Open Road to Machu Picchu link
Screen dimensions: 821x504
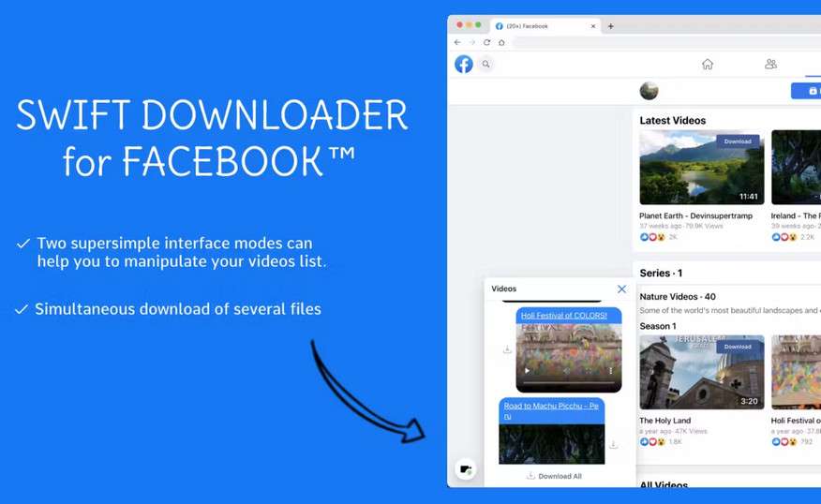click(551, 410)
